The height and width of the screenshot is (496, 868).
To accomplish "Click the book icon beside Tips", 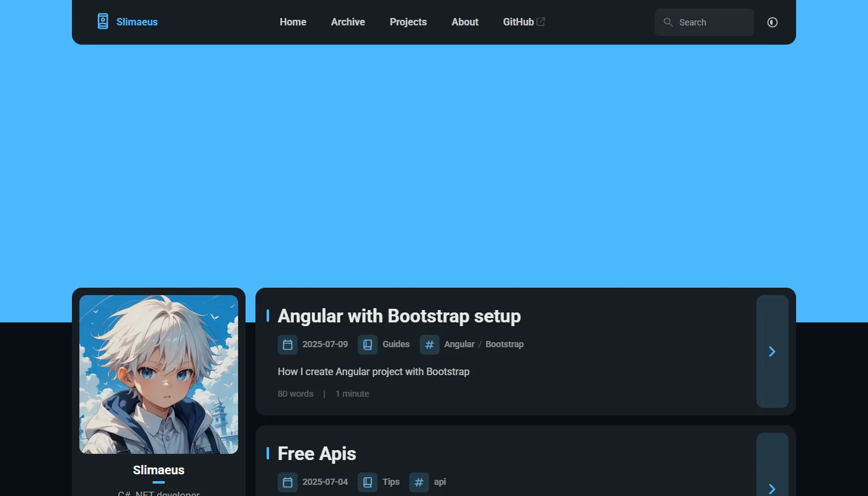I will tap(368, 482).
